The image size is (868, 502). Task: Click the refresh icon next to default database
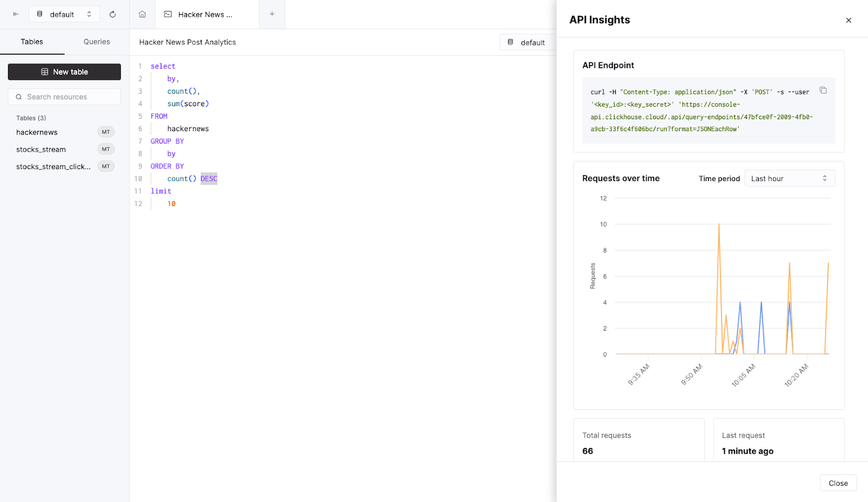tap(113, 14)
